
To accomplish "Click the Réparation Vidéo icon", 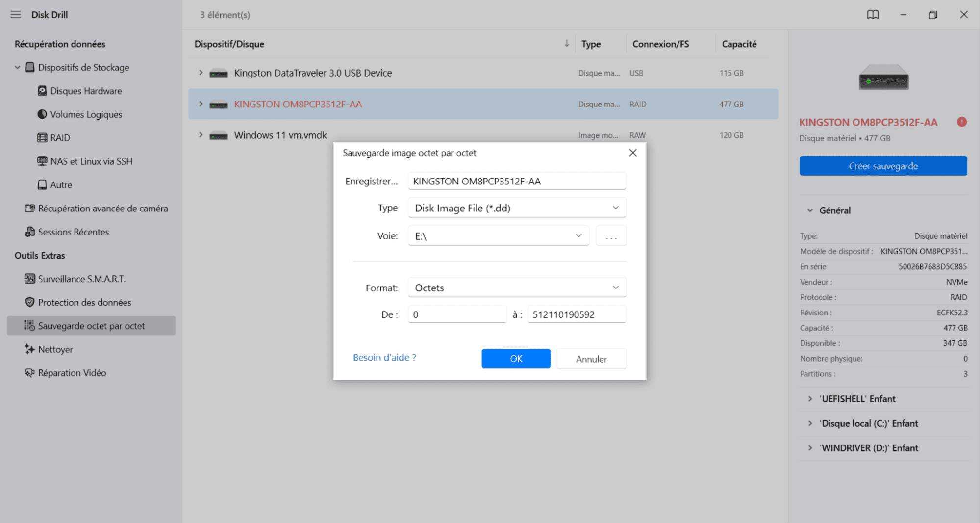I will click(x=30, y=373).
